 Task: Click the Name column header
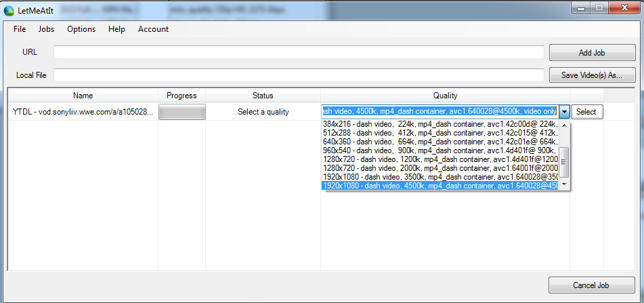[x=83, y=96]
